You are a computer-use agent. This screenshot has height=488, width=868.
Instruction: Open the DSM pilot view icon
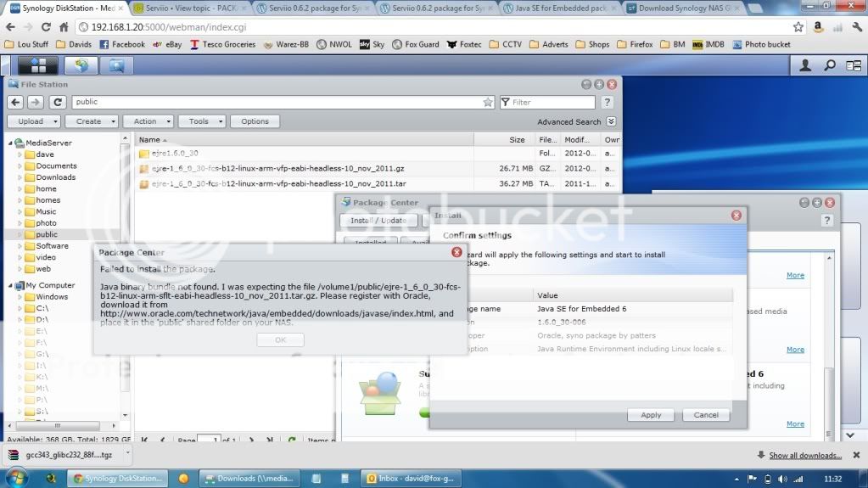click(x=853, y=66)
